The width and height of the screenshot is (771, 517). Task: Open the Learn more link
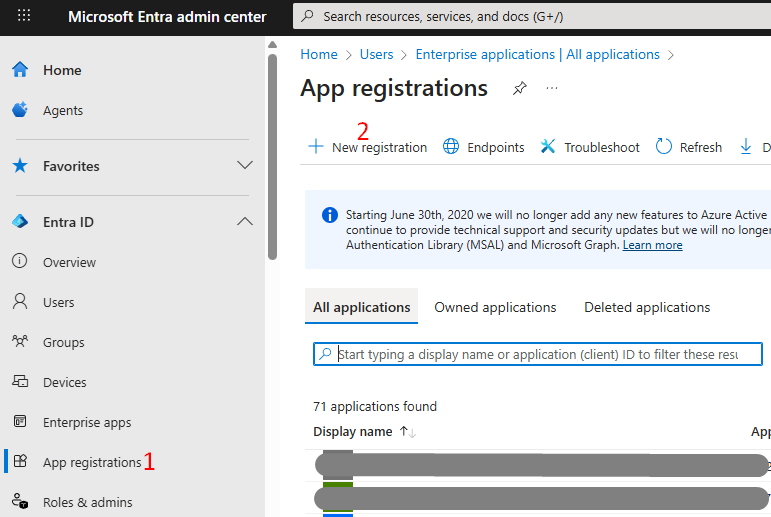click(x=652, y=245)
